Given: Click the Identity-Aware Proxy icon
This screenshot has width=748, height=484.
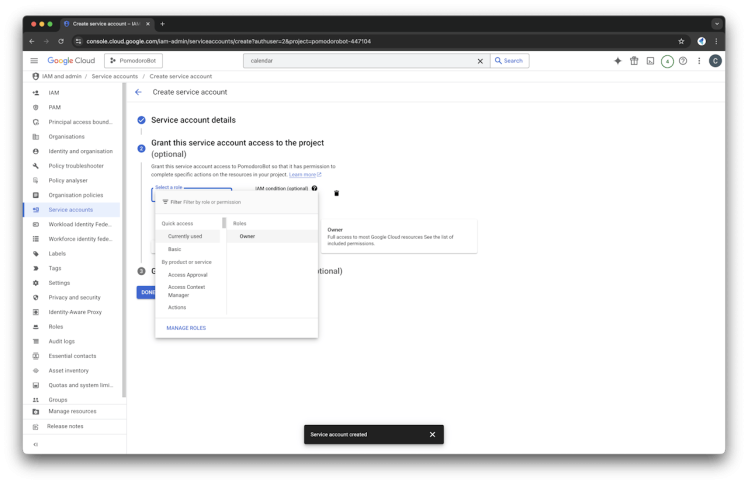Looking at the screenshot, I should (x=36, y=312).
